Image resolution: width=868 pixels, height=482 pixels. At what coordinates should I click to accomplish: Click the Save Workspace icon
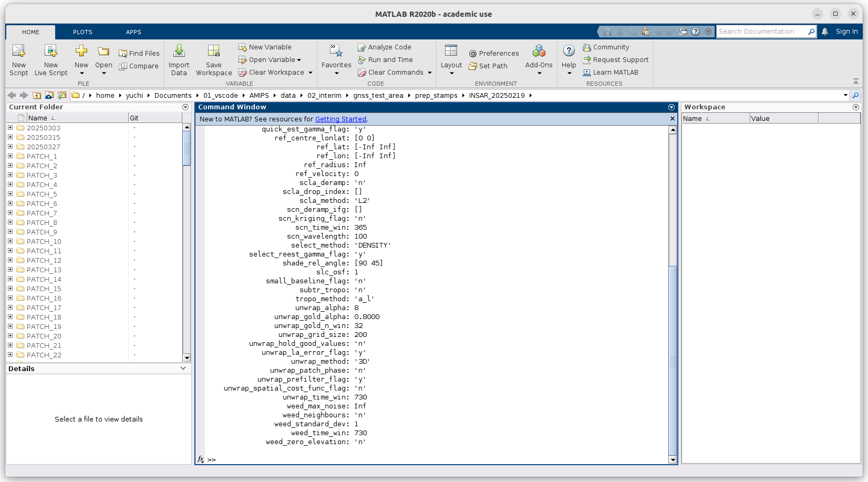[x=214, y=51]
